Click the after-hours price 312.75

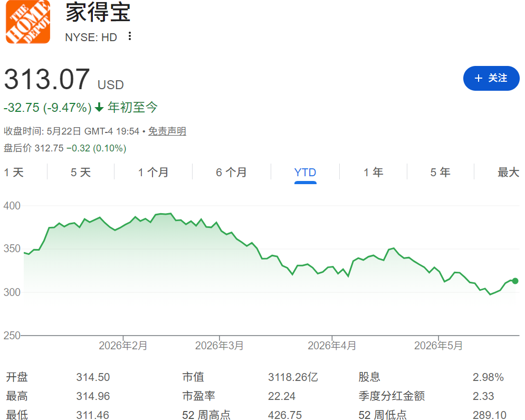point(49,148)
